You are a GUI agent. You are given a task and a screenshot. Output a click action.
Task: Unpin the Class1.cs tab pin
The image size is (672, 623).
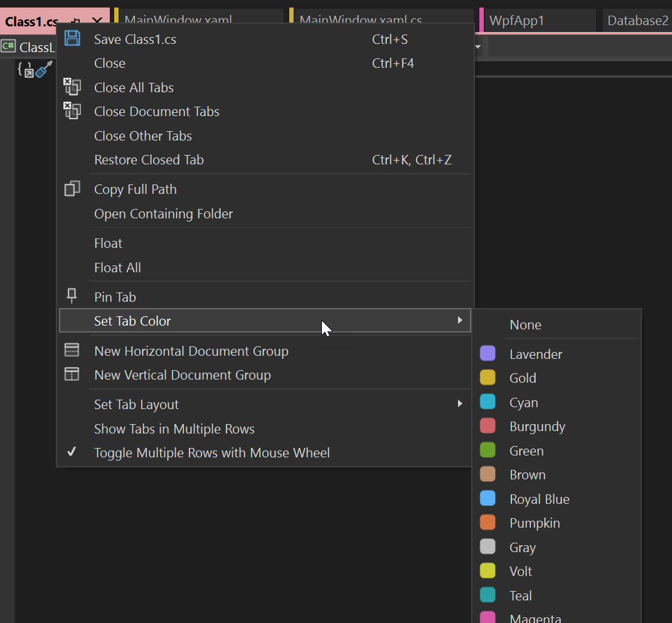[75, 21]
